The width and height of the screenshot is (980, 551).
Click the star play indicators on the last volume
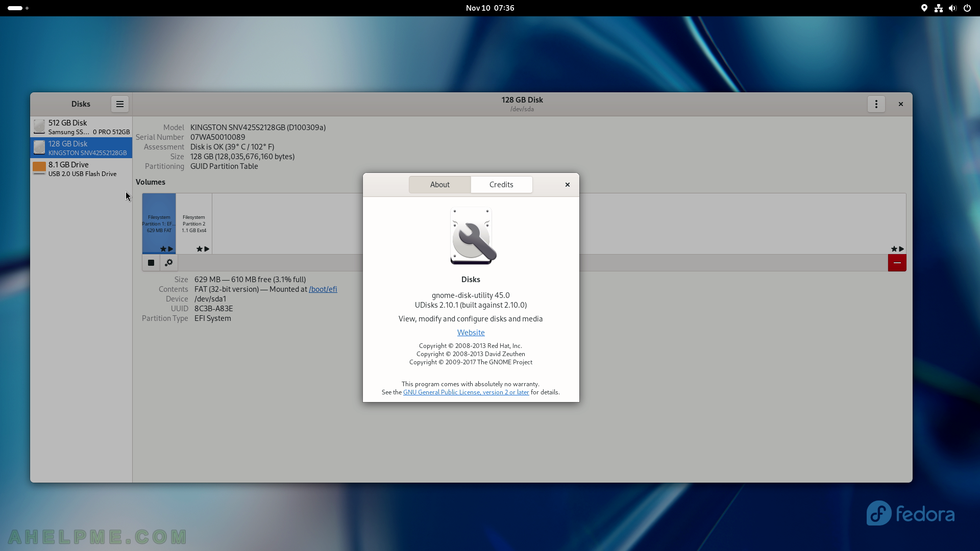[897, 249]
